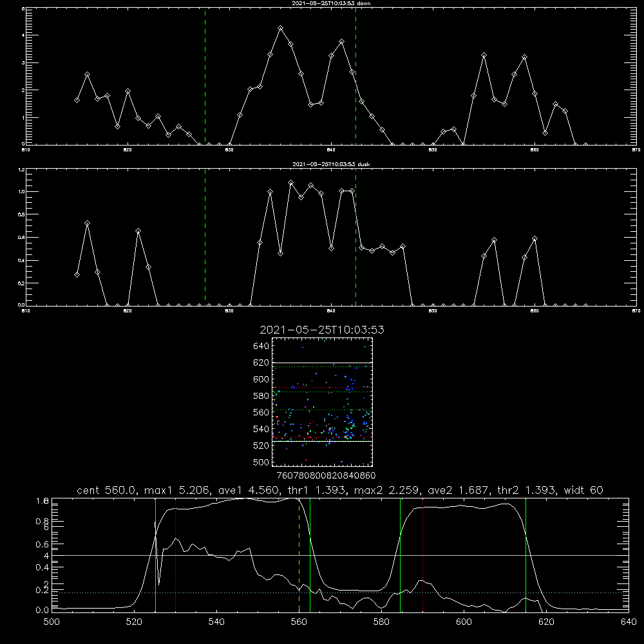Click white solid line at 620 in scatter plot
This screenshot has width=644, height=644.
pos(323,363)
